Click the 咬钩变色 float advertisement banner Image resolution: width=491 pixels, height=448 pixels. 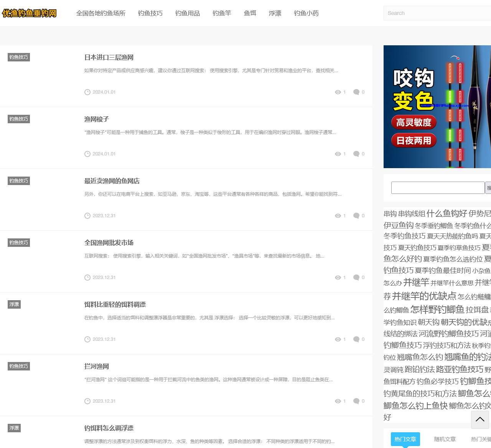click(437, 107)
